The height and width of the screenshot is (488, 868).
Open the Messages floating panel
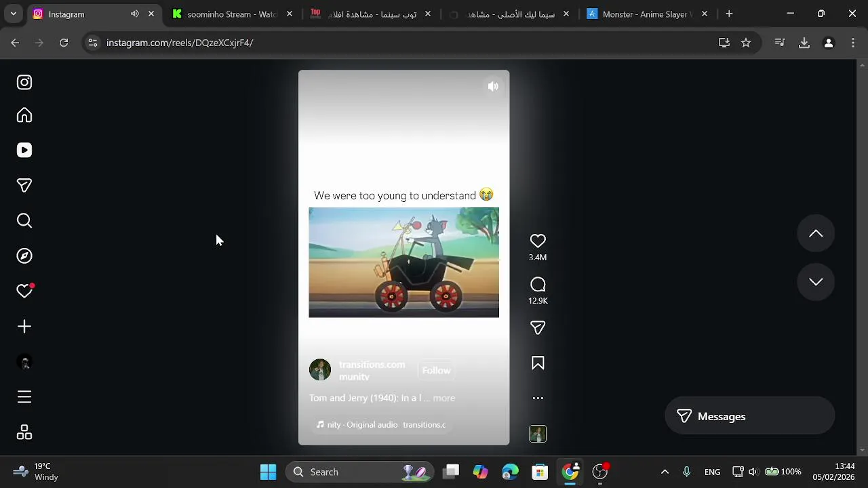coord(749,416)
